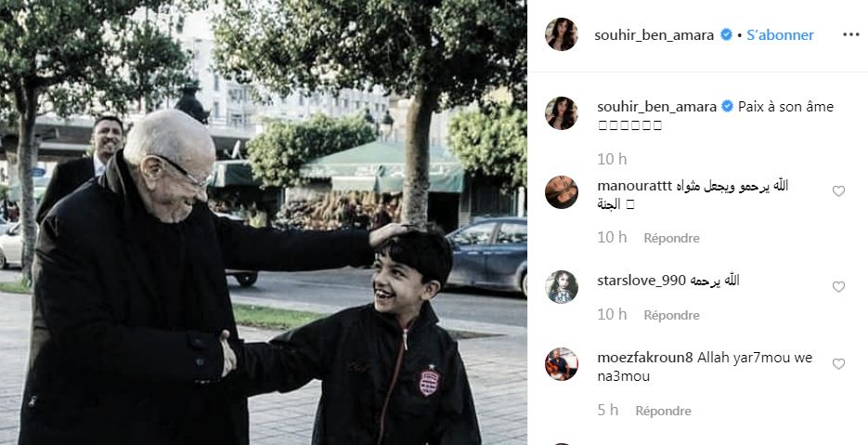The image size is (868, 445).
Task: Like manourattt's comment with the heart icon
Action: (838, 191)
